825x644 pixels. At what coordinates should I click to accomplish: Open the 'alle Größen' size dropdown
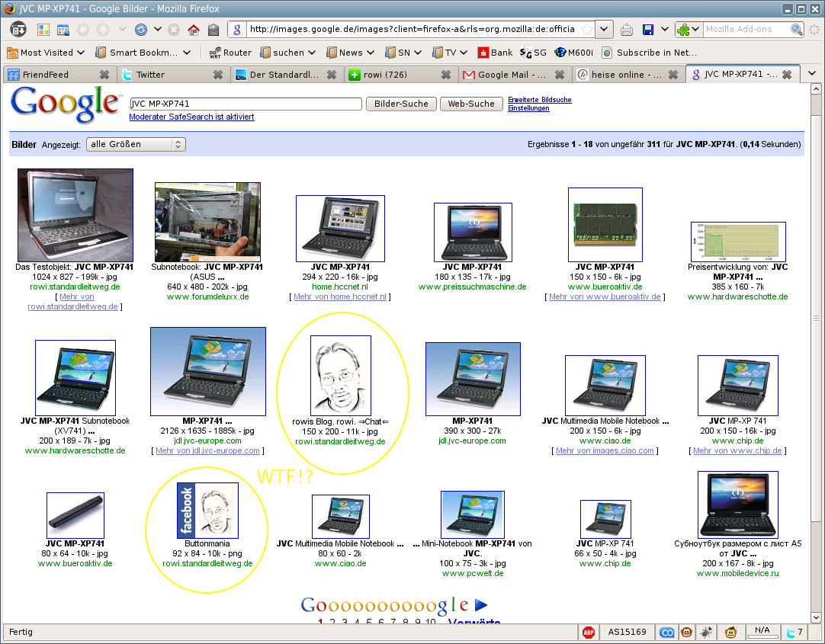pos(136,144)
